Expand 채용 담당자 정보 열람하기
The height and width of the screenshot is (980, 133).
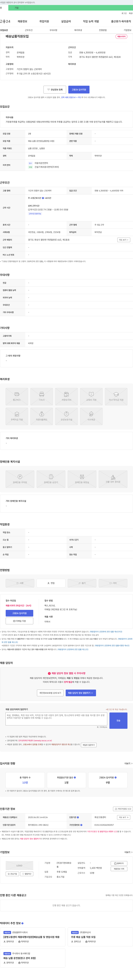pyautogui.click(x=80, y=693)
